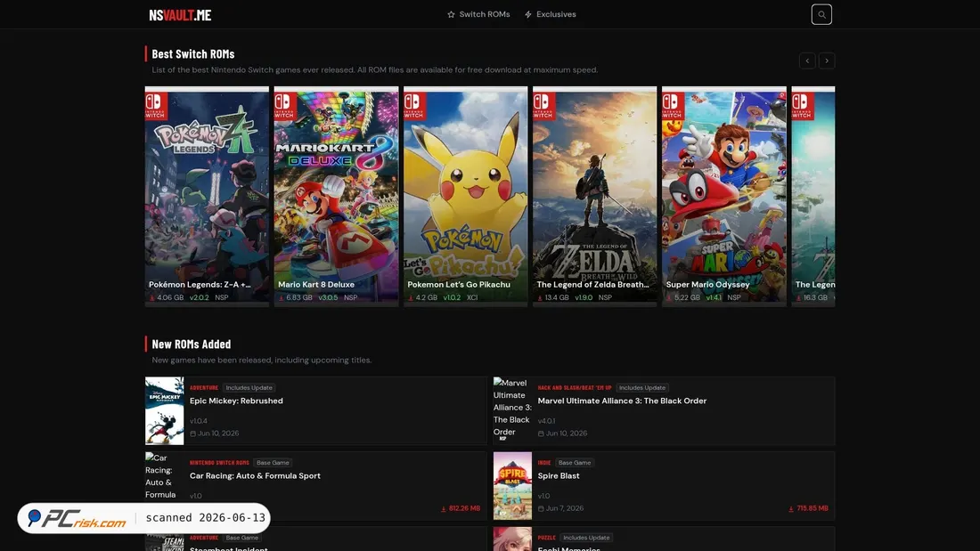Click PUZZLE category tag
980x551 pixels.
(x=547, y=538)
